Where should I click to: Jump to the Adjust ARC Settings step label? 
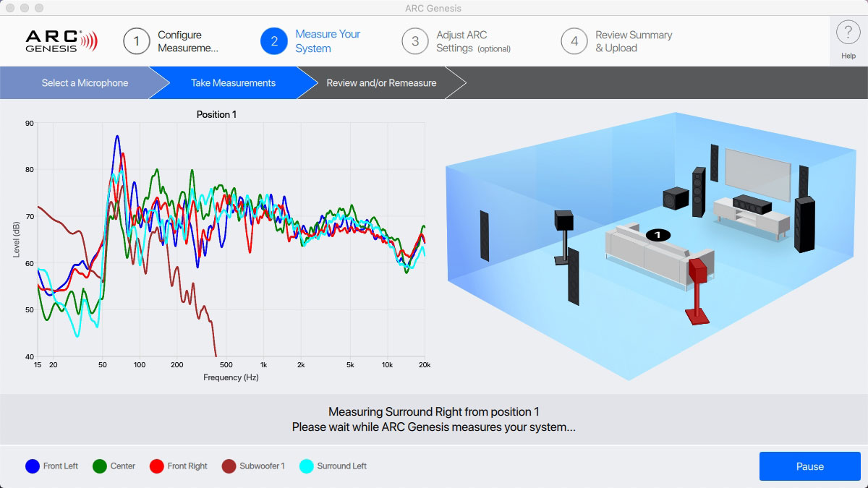tap(473, 41)
